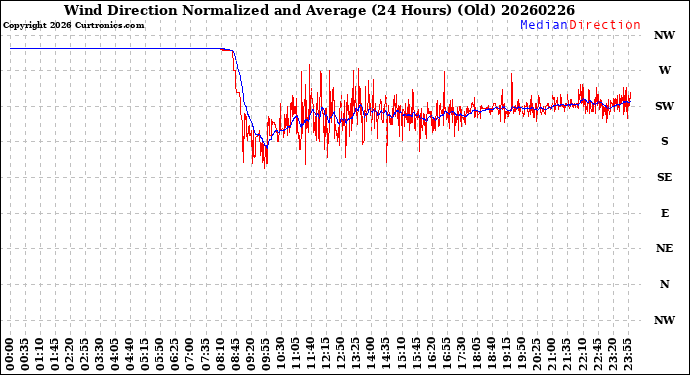
Task: Click the E axis label
Action: click(664, 213)
